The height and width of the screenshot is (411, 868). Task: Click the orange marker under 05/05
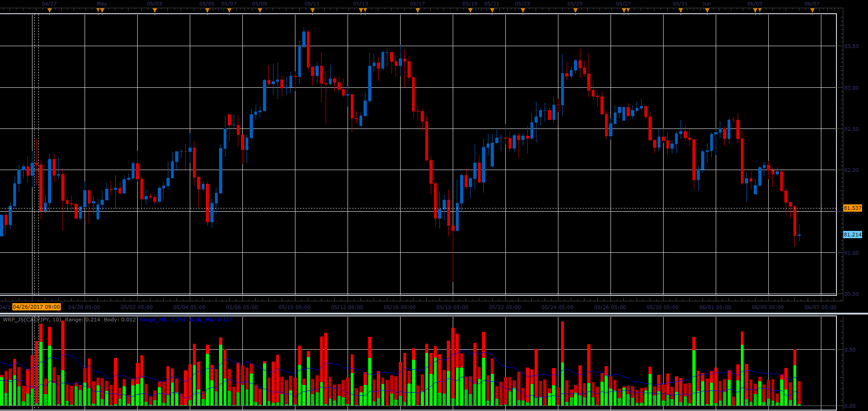click(207, 11)
